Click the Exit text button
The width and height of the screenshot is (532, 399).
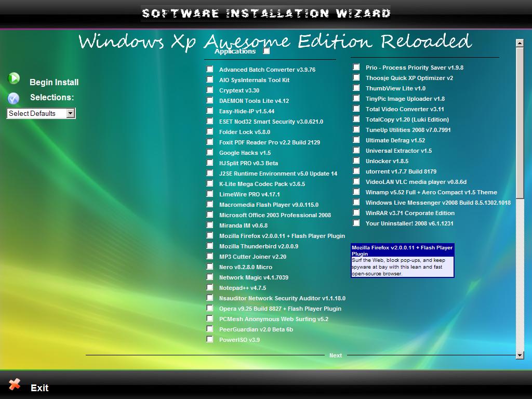click(x=39, y=388)
